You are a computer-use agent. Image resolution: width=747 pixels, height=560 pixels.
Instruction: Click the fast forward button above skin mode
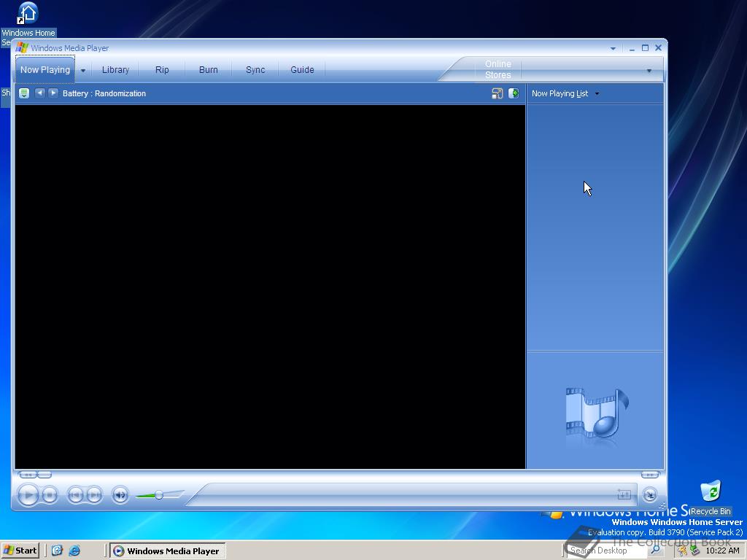pyautogui.click(x=650, y=474)
